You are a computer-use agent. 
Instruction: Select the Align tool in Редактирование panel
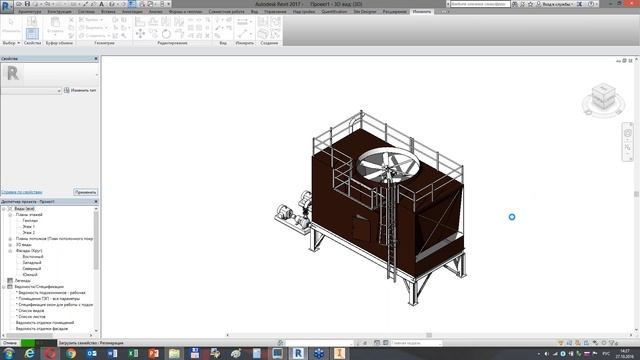[x=140, y=21]
